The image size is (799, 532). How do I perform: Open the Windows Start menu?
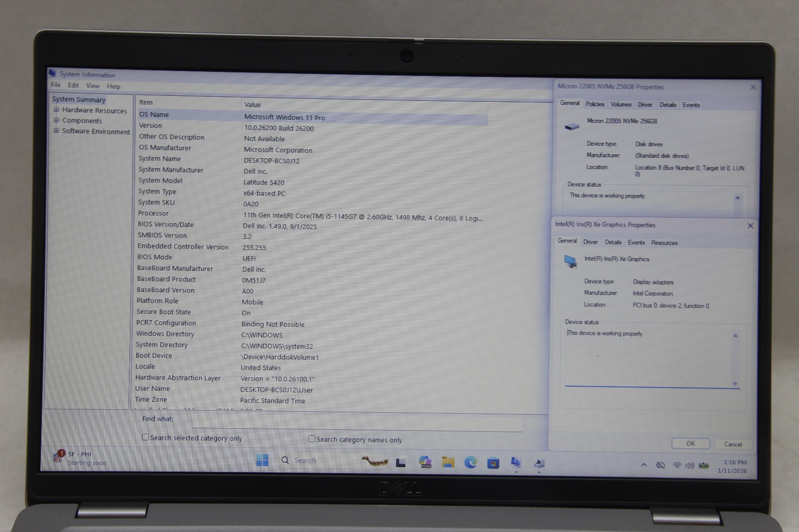[262, 460]
